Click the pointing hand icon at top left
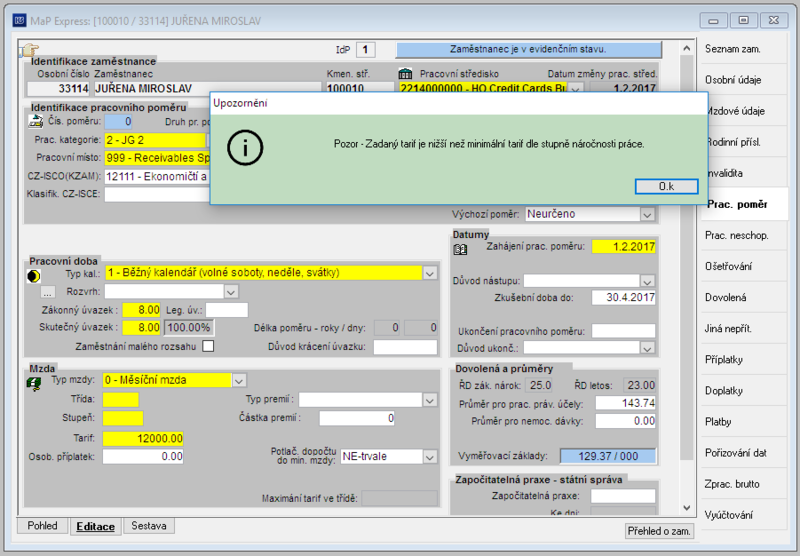This screenshot has height=556, width=800. 30,50
